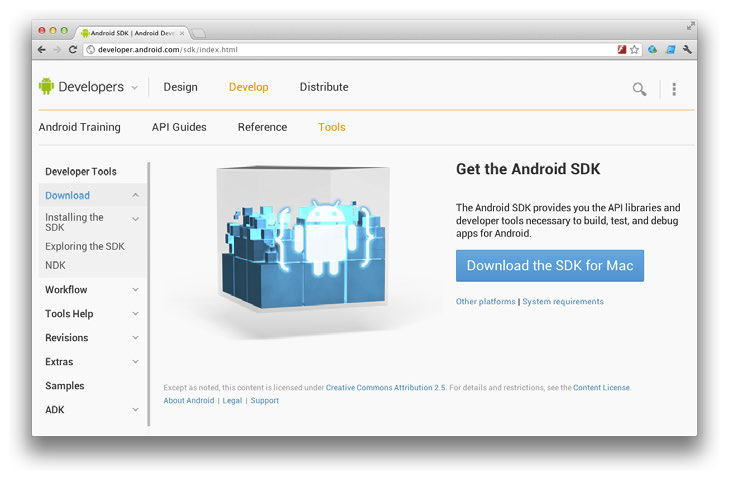
Task: Expand the Developers dropdown arrow
Action: [x=134, y=88]
